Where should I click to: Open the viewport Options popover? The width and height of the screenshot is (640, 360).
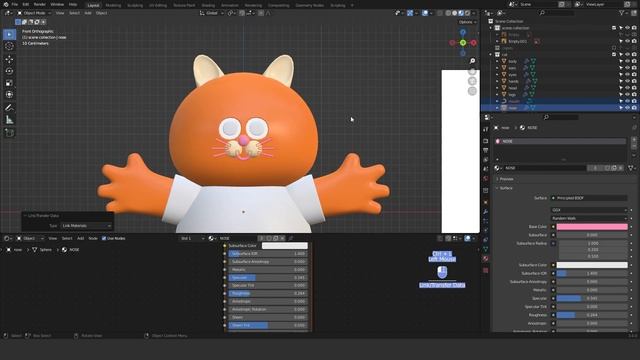(x=467, y=22)
